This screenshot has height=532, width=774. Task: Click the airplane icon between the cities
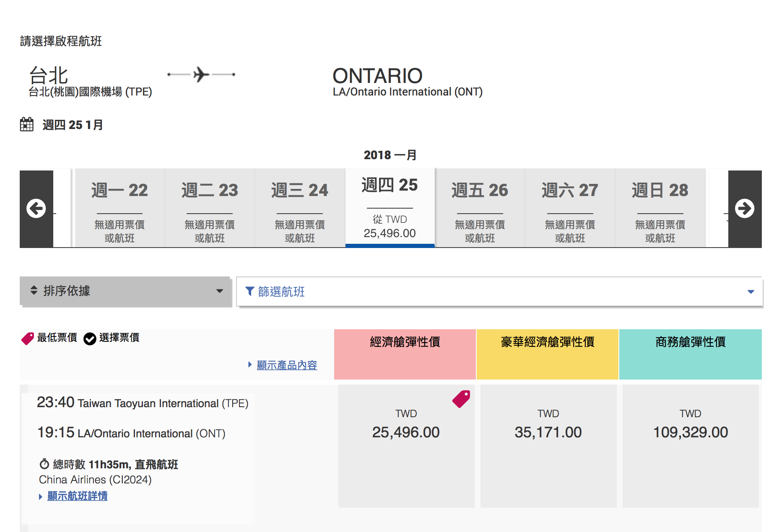pos(201,75)
